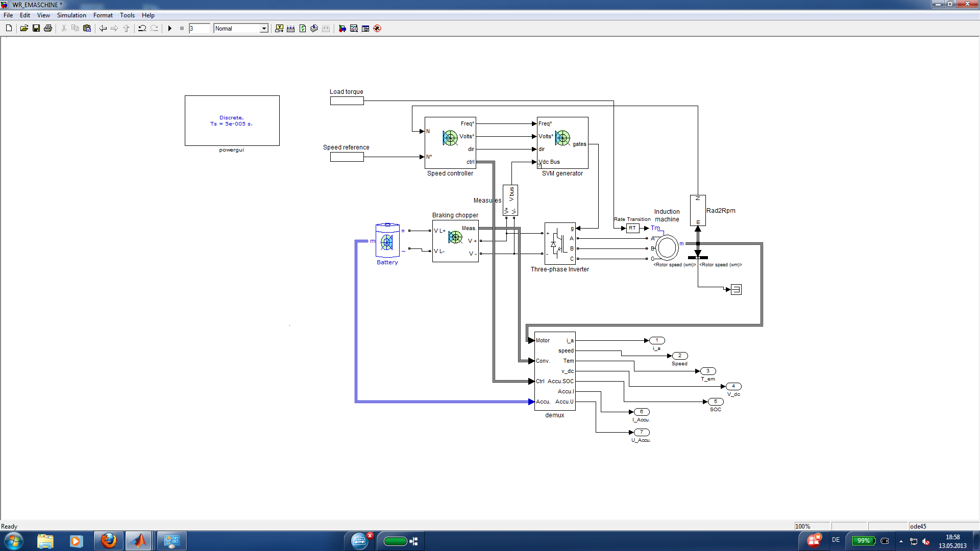Open the Library Browser icon
Image resolution: width=980 pixels, height=551 pixels.
click(x=342, y=28)
